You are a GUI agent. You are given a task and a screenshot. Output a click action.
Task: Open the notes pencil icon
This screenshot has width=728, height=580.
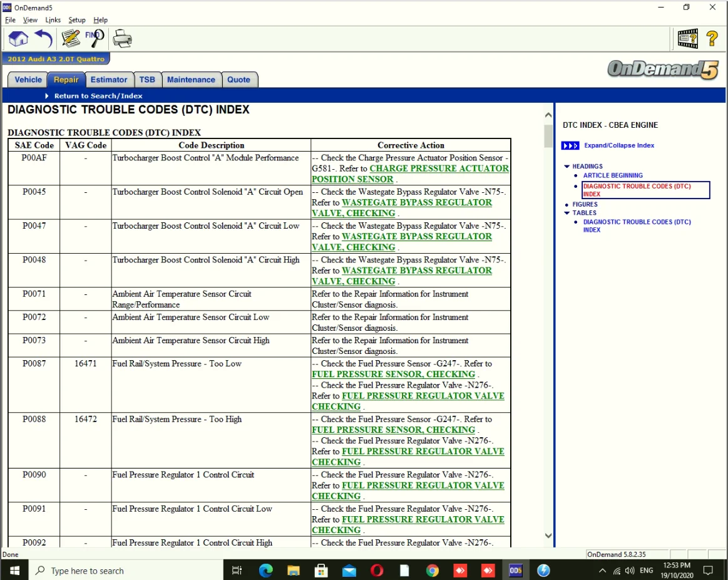(71, 39)
